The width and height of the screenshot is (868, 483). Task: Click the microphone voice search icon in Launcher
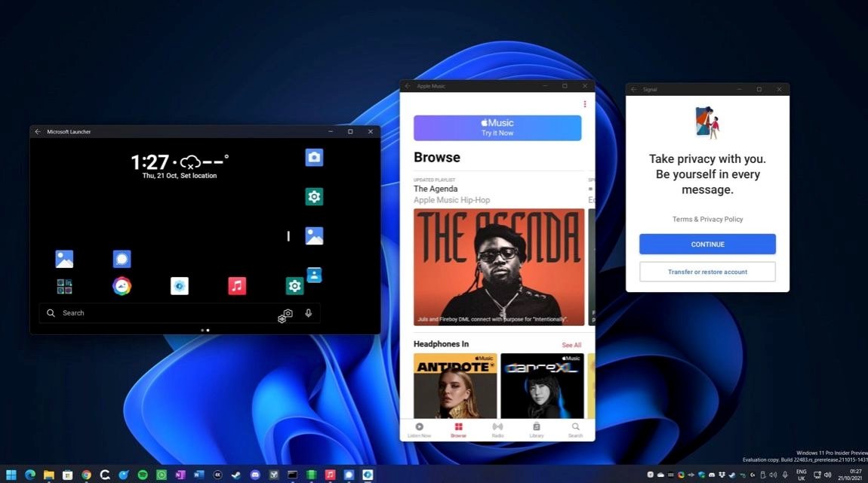tap(309, 313)
